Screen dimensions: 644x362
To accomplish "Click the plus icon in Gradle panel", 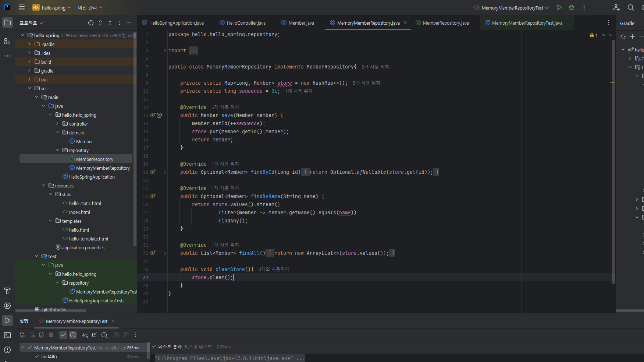I will (x=633, y=36).
